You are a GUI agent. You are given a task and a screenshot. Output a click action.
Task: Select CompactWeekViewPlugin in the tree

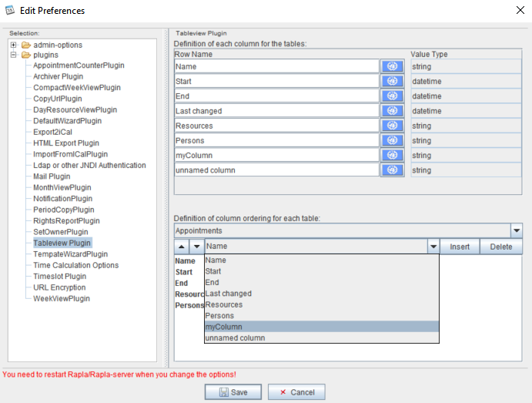pos(77,88)
